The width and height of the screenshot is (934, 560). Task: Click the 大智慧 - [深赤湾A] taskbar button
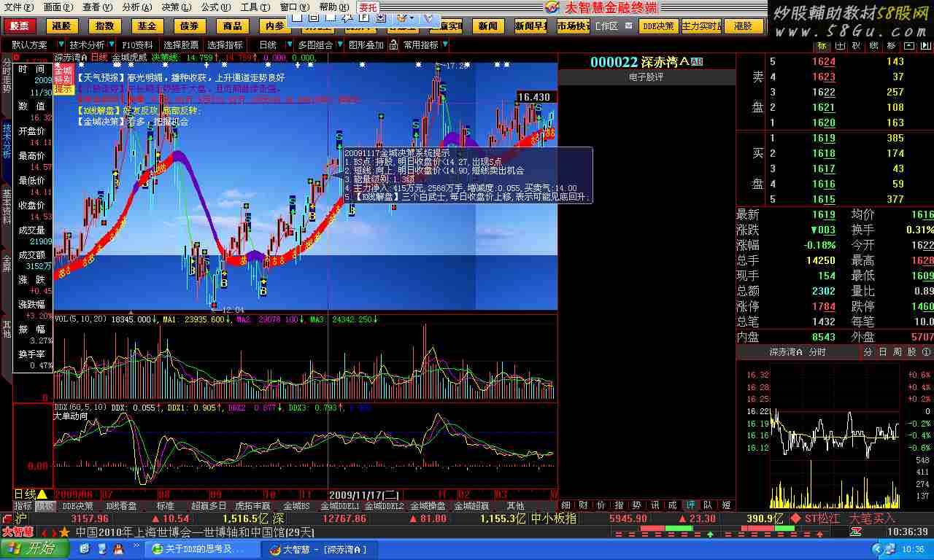[x=320, y=549]
